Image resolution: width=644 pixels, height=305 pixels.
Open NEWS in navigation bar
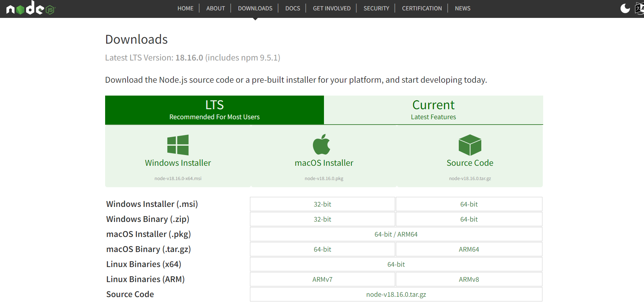click(462, 8)
